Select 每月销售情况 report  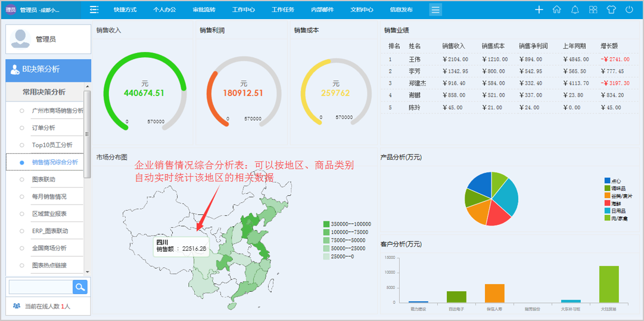[x=49, y=197]
